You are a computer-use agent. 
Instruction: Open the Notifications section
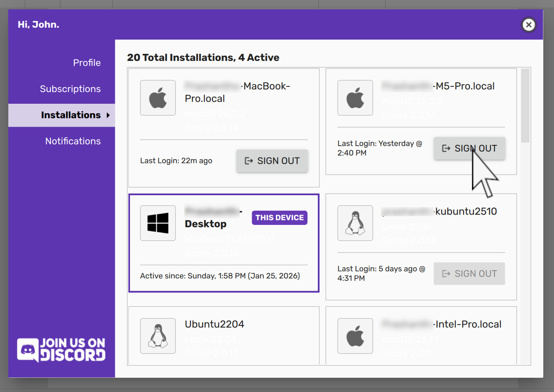click(x=73, y=141)
